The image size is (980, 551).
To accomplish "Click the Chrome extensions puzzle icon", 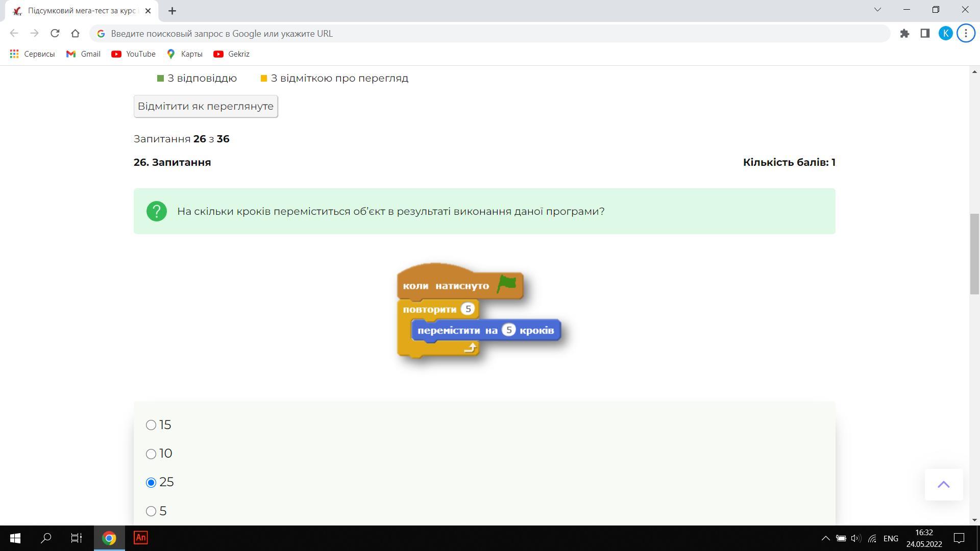I will 904,34.
